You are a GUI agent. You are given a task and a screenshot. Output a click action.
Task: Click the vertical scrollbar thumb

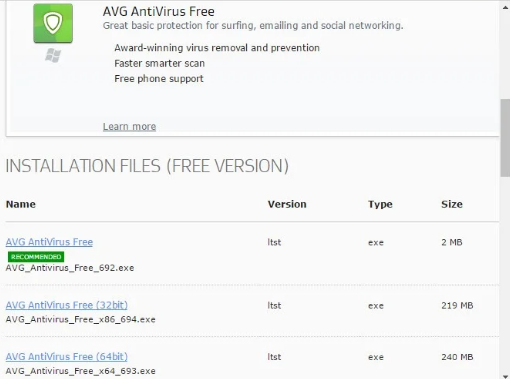point(505,138)
